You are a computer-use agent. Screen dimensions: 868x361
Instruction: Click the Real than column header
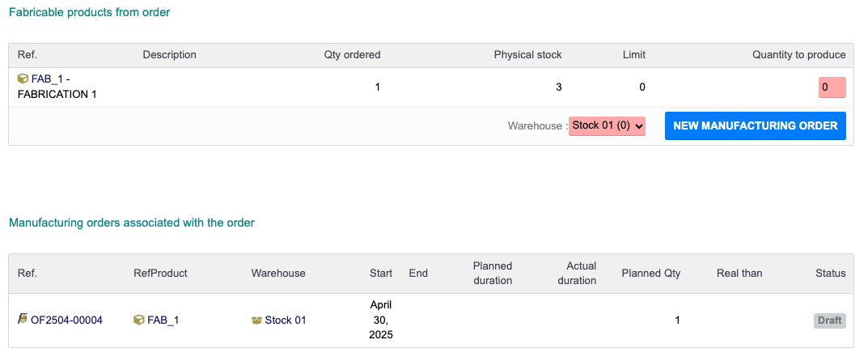pyautogui.click(x=739, y=274)
